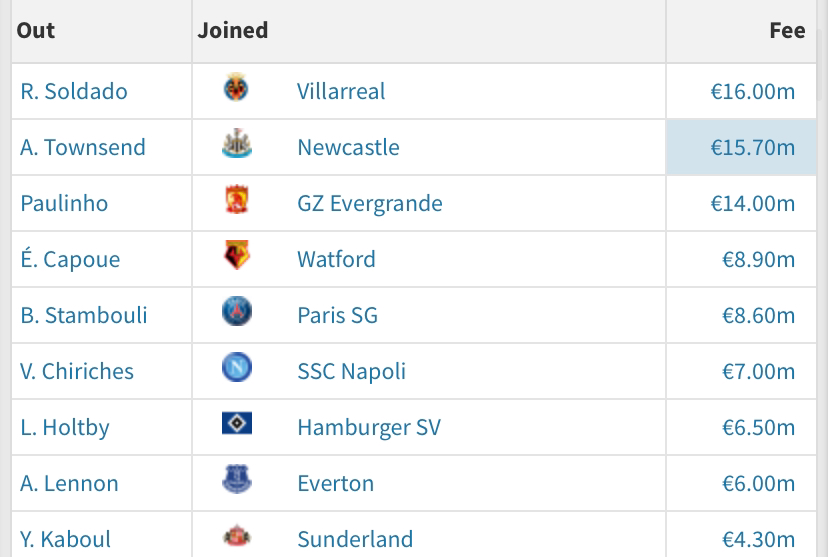
Task: Click the Out column header
Action: click(x=35, y=30)
